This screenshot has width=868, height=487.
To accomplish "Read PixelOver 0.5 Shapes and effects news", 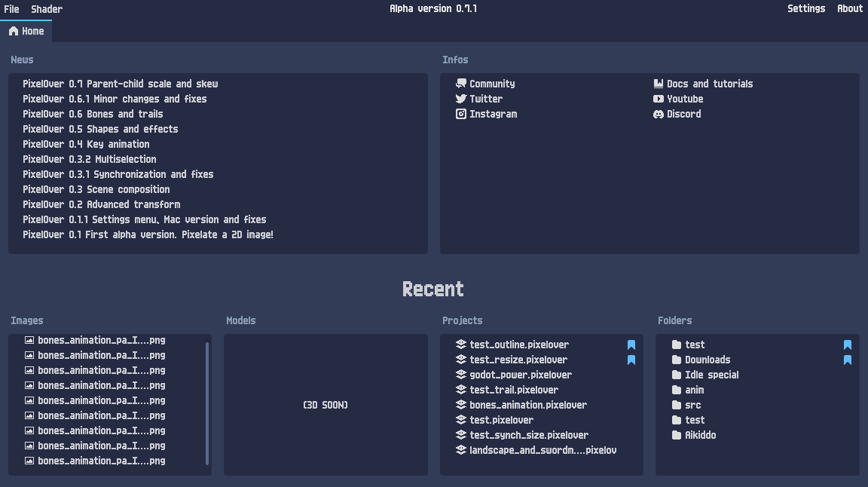I will point(100,129).
